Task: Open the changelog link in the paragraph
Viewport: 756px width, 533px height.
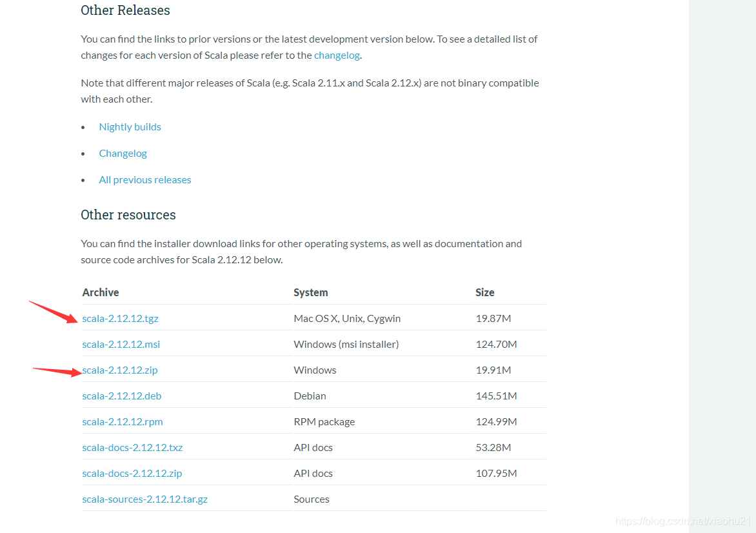Action: [x=337, y=55]
